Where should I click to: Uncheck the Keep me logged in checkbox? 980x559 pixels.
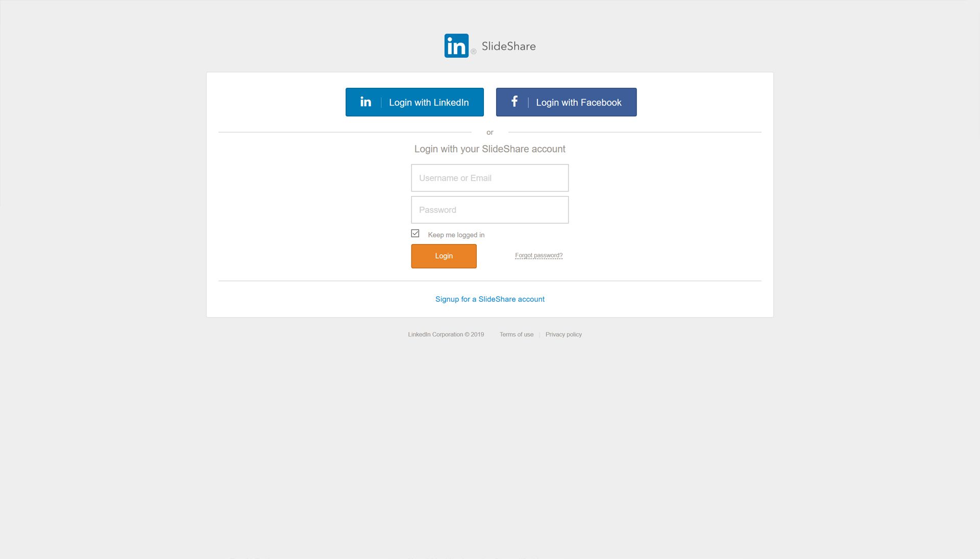(415, 233)
